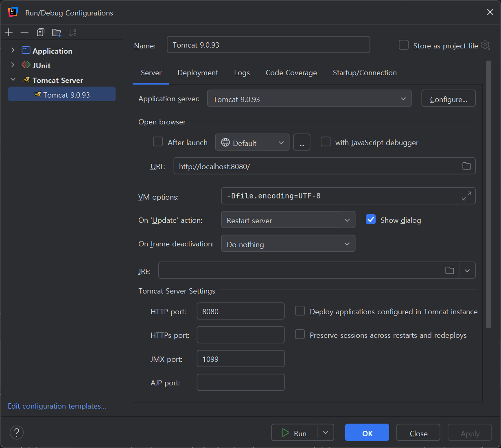501x448 pixels.
Task: Click the help question mark icon
Action: [x=17, y=433]
